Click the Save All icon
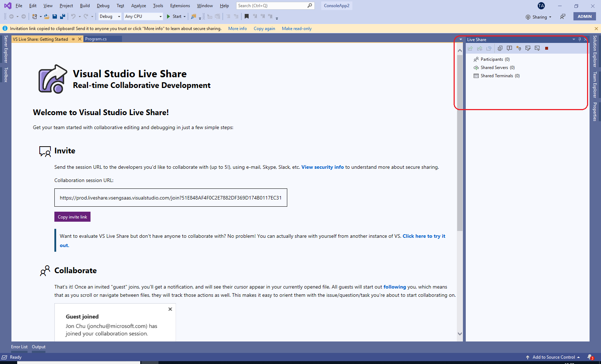Screen dimensions: 601x364 pyautogui.click(x=63, y=16)
